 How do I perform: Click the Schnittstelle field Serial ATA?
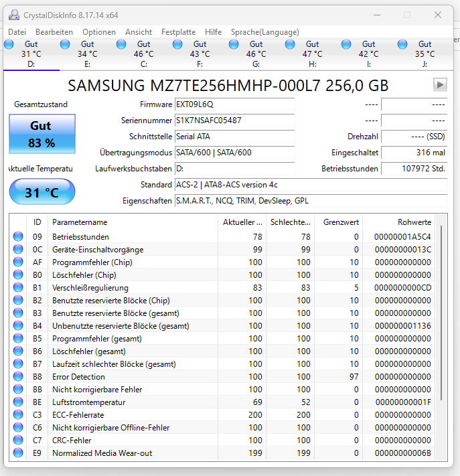[x=234, y=137]
